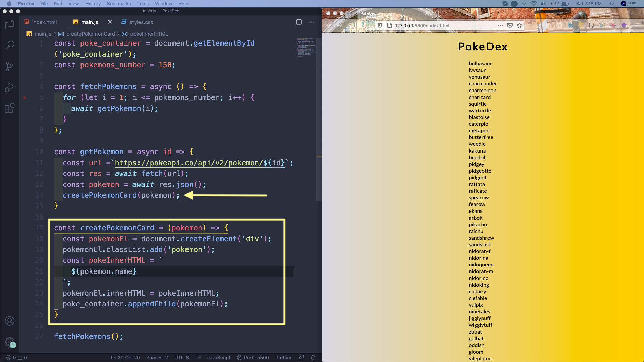Click the Firefox page info icon
This screenshot has height=362, width=644.
coord(389,25)
